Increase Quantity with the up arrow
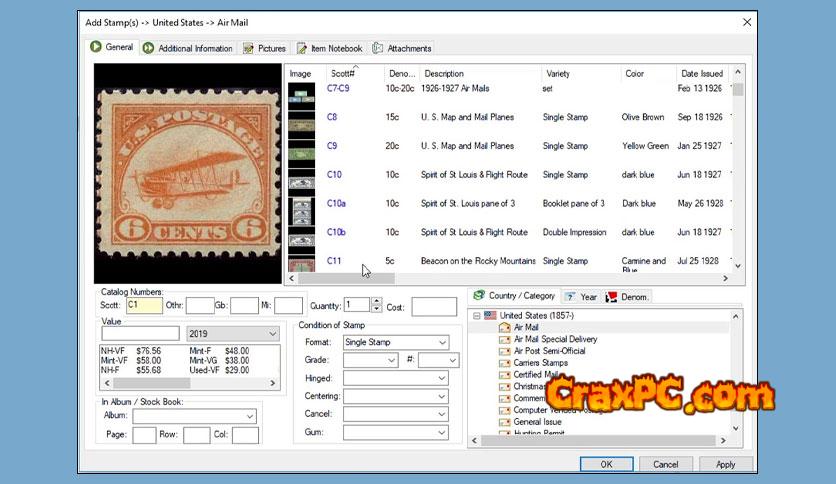This screenshot has width=836, height=484. click(x=376, y=301)
